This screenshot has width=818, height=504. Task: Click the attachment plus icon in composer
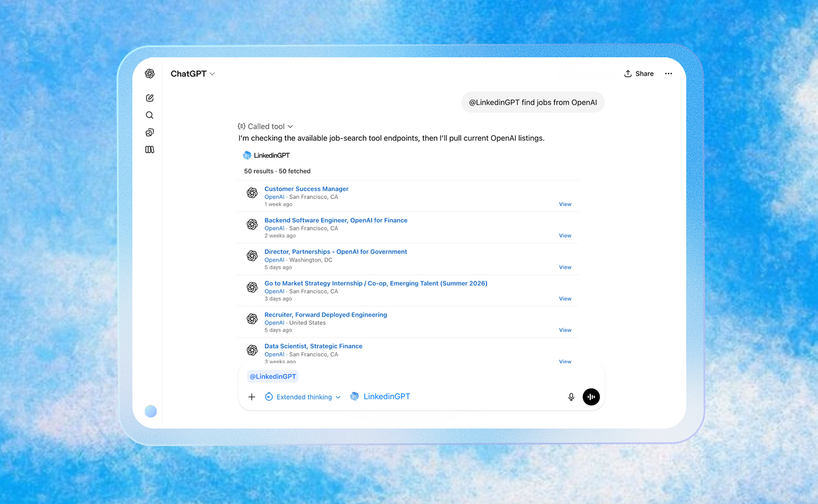tap(252, 397)
